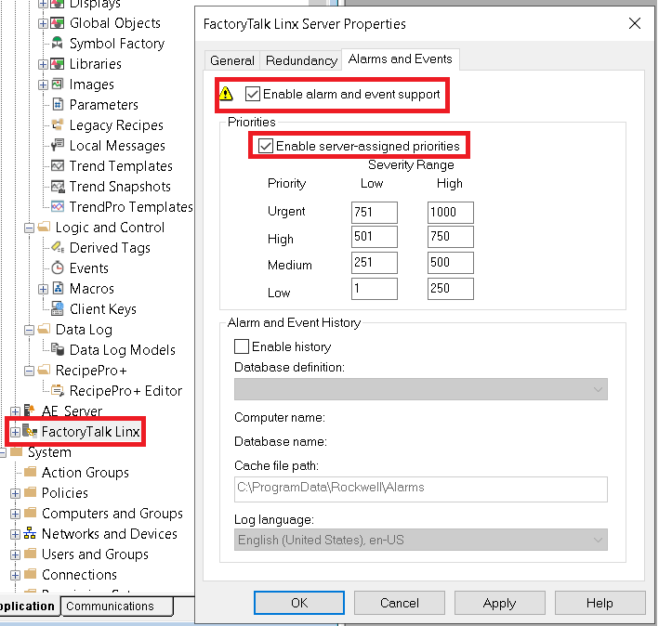
Task: Toggle Enable alarm and event support checkbox
Action: click(x=253, y=94)
